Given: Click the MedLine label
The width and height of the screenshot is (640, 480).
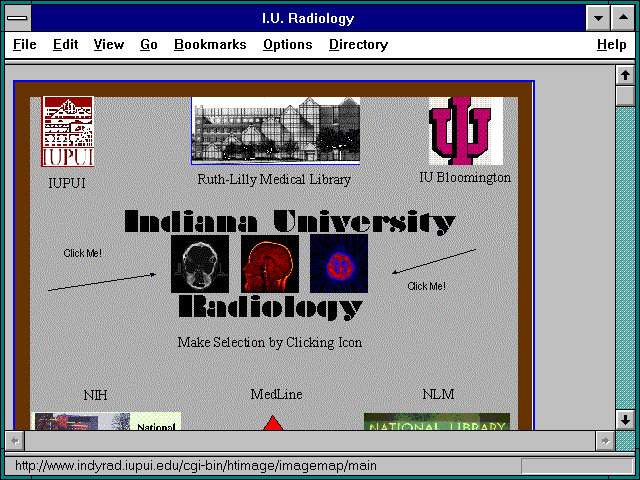Looking at the screenshot, I should (x=276, y=394).
